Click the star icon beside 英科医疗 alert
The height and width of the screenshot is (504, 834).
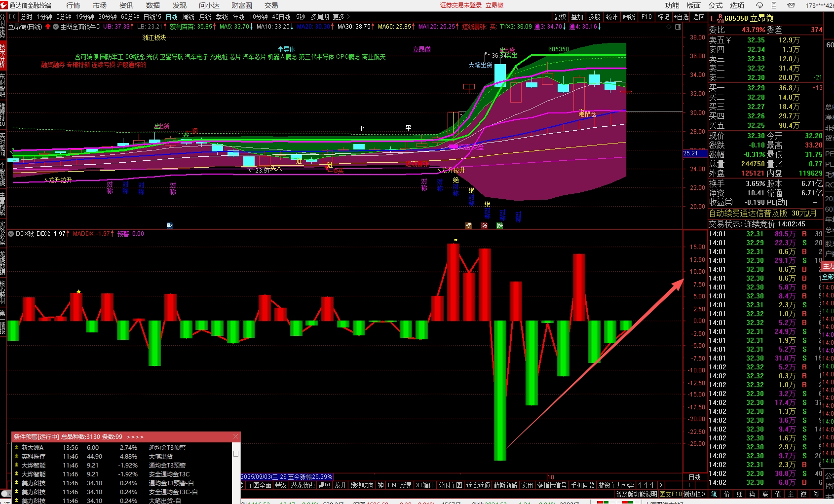16,456
